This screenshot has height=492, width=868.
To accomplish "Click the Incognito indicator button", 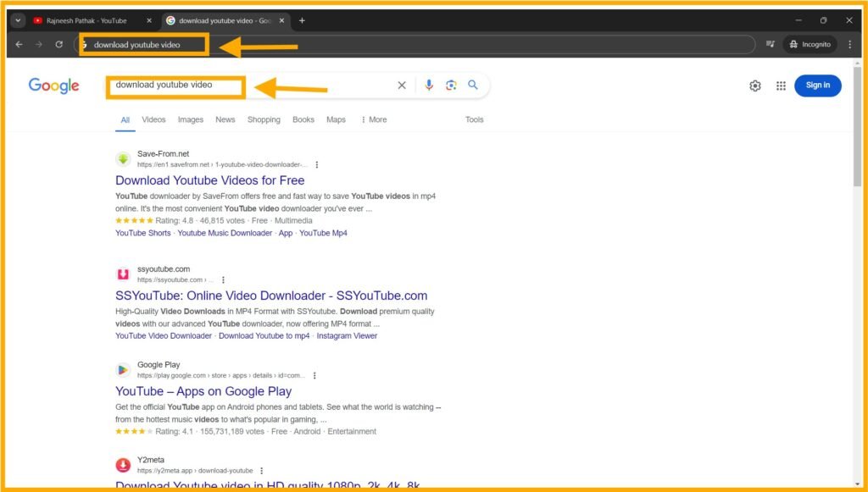I will pos(810,44).
